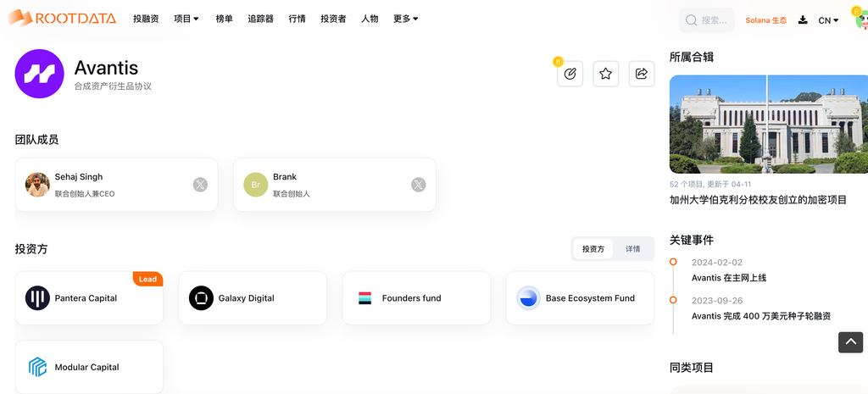Click the Modular Capital logo icon
868x394 pixels.
click(x=37, y=367)
